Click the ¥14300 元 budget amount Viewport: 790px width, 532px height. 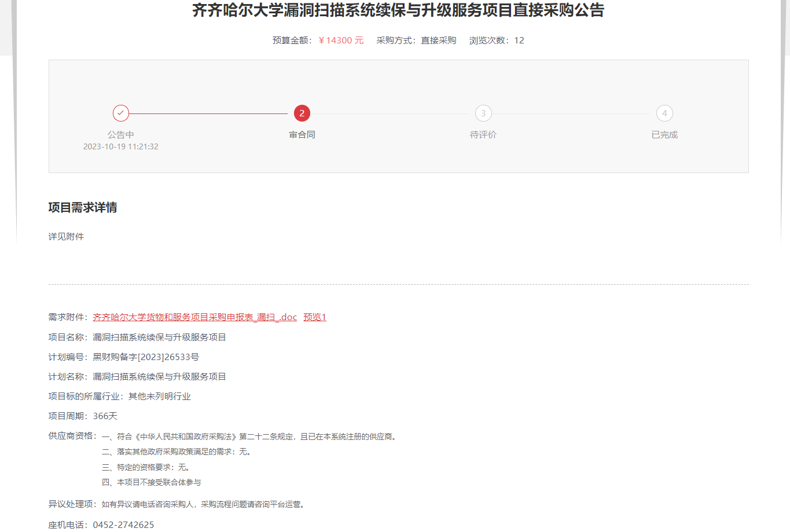[x=341, y=41]
